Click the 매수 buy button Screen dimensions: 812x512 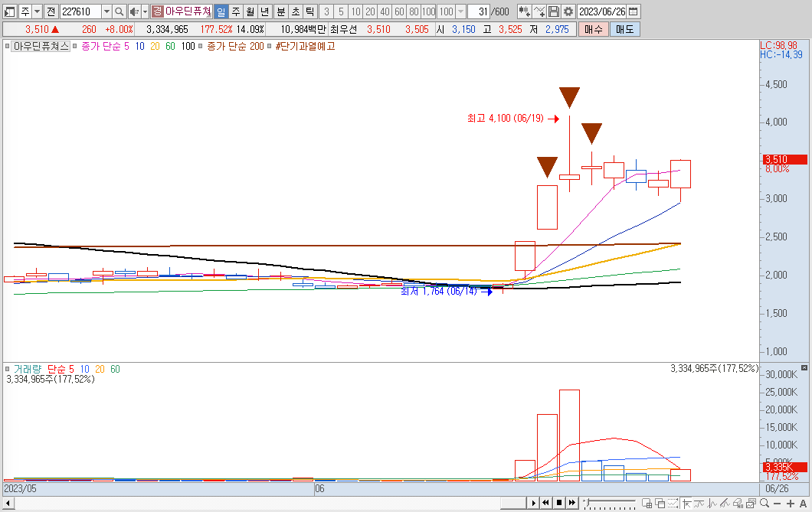(594, 30)
